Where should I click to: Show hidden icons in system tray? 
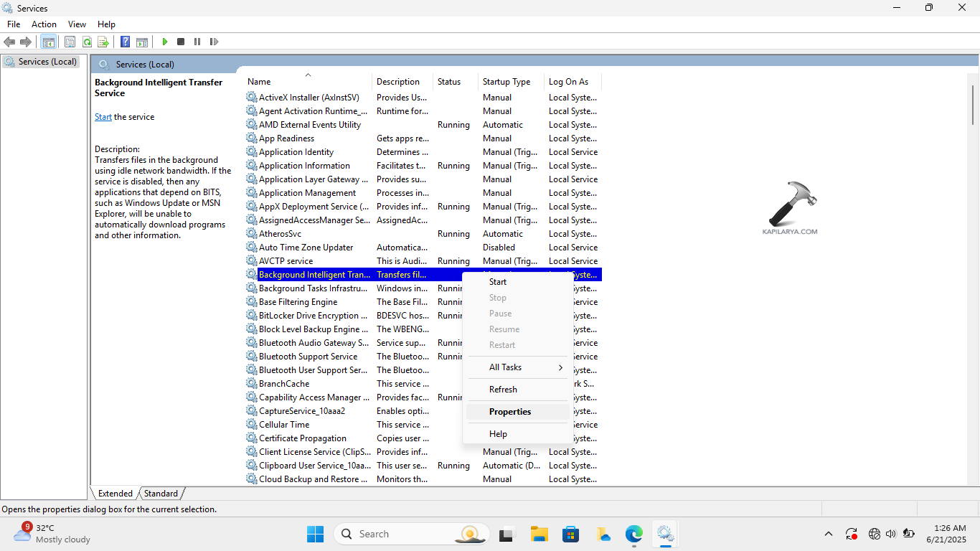click(x=828, y=534)
